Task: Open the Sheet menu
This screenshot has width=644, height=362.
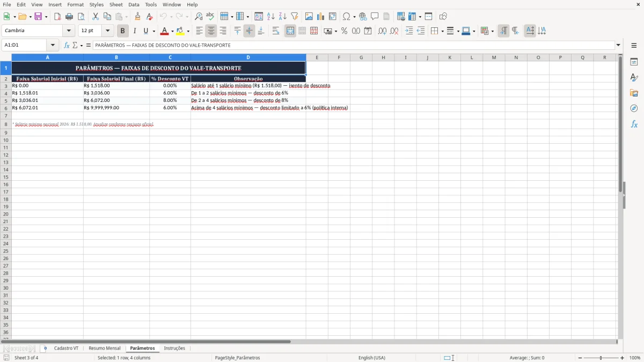Action: coord(116,4)
